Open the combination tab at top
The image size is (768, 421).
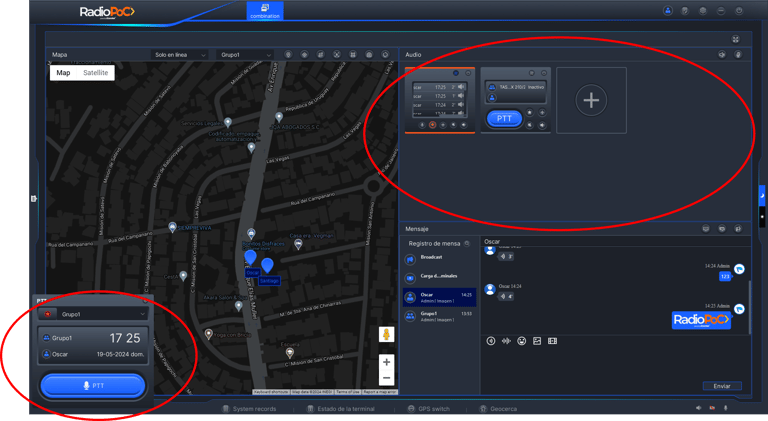click(264, 11)
